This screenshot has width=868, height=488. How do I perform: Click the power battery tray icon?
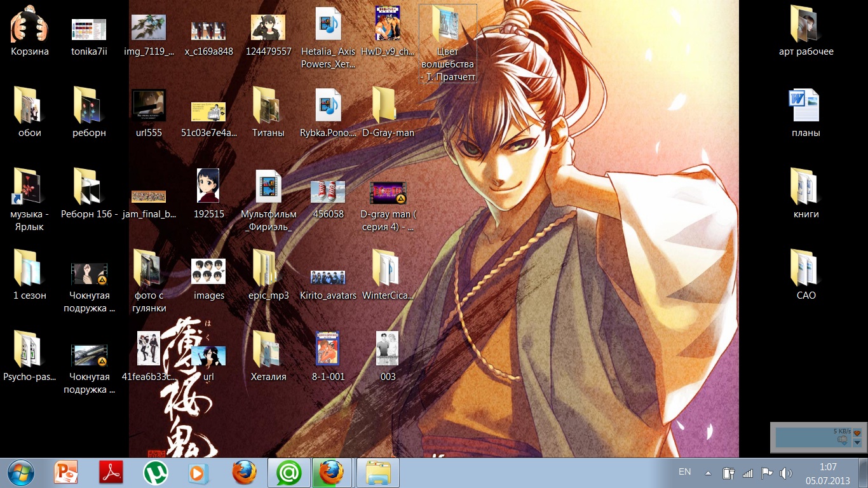click(x=728, y=473)
